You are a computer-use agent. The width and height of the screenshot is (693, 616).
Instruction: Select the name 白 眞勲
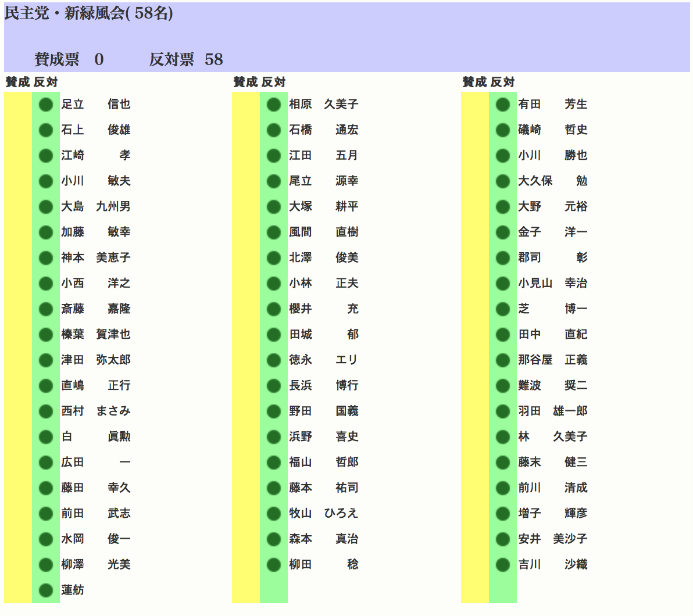pyautogui.click(x=96, y=436)
